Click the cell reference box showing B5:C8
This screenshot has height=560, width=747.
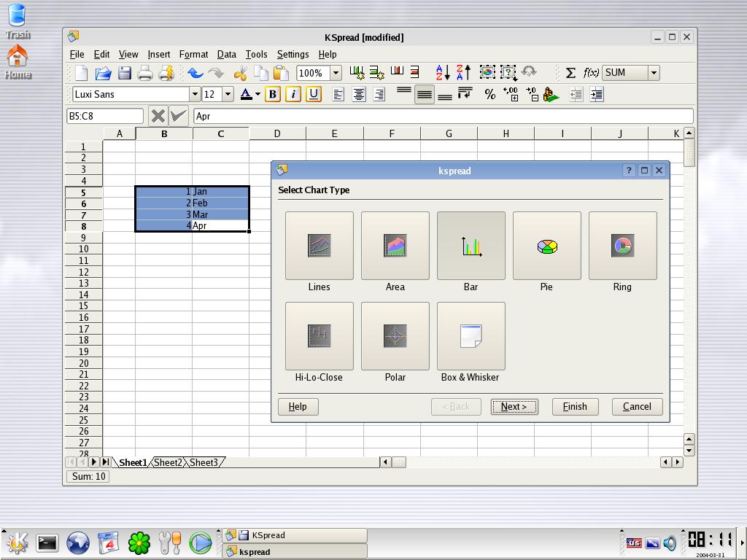[105, 116]
